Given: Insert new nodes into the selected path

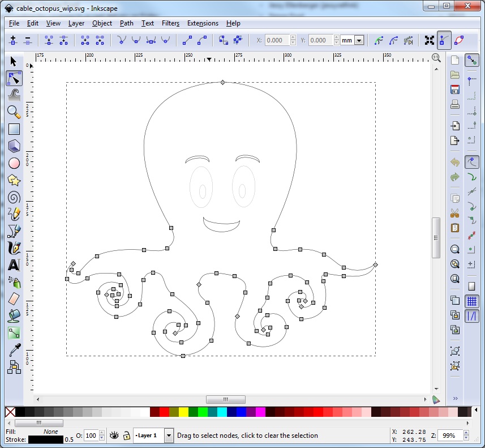Looking at the screenshot, I should tap(12, 40).
